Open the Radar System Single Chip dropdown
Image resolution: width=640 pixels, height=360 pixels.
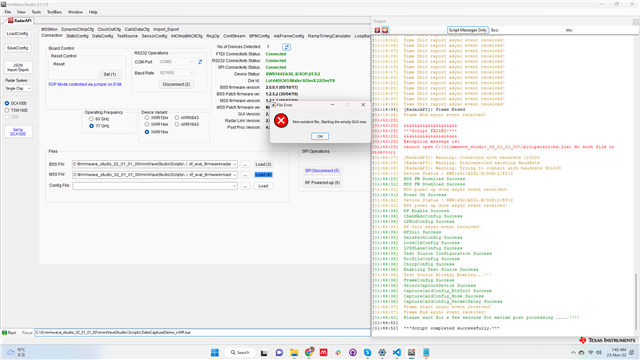(x=18, y=89)
